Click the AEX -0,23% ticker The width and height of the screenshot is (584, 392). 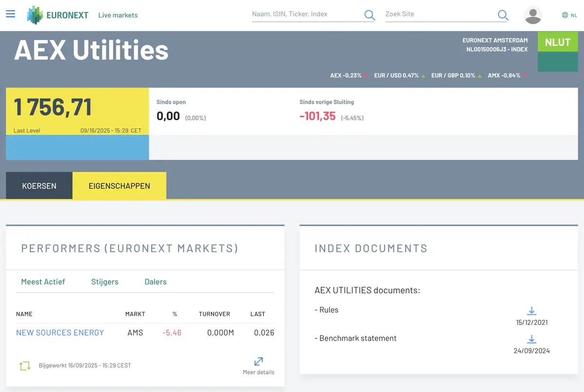tap(349, 75)
